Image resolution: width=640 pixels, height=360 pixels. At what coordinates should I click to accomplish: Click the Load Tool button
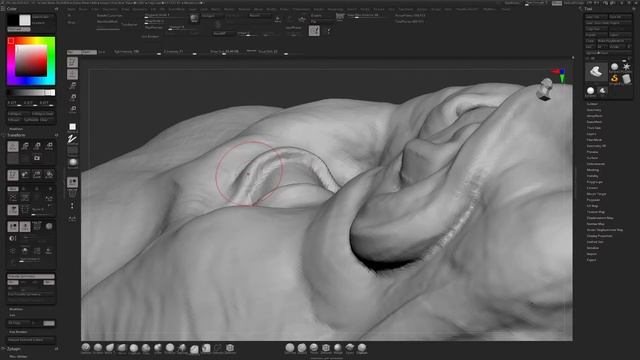pyautogui.click(x=596, y=17)
